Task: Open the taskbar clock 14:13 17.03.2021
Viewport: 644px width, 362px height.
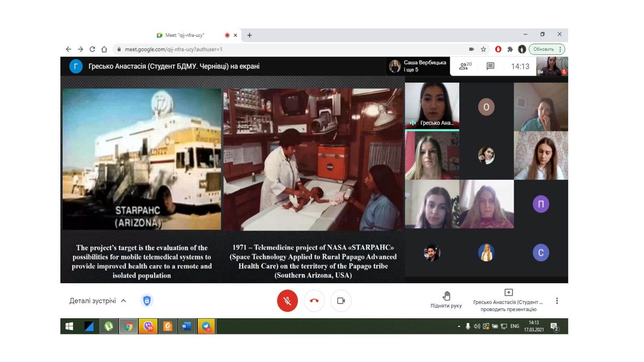Action: point(534,326)
